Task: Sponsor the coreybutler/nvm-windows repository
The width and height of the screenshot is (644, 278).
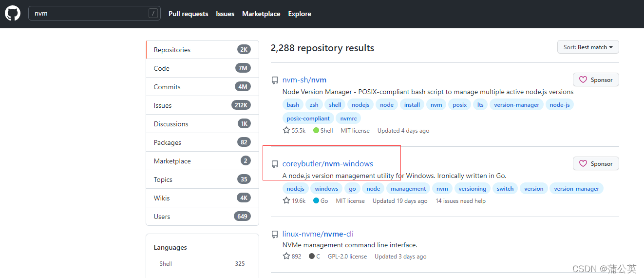Action: click(x=596, y=164)
